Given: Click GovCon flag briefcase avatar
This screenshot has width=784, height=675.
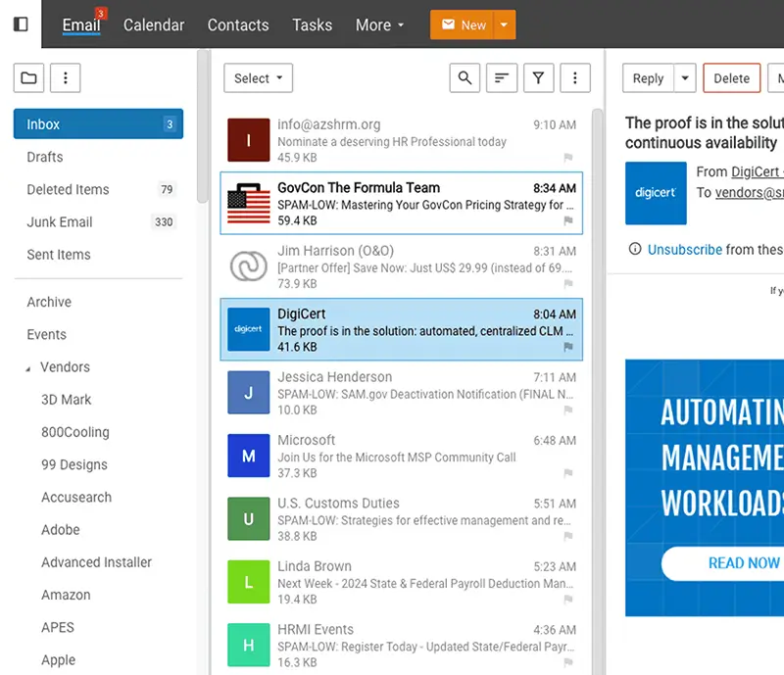Looking at the screenshot, I should [x=249, y=203].
